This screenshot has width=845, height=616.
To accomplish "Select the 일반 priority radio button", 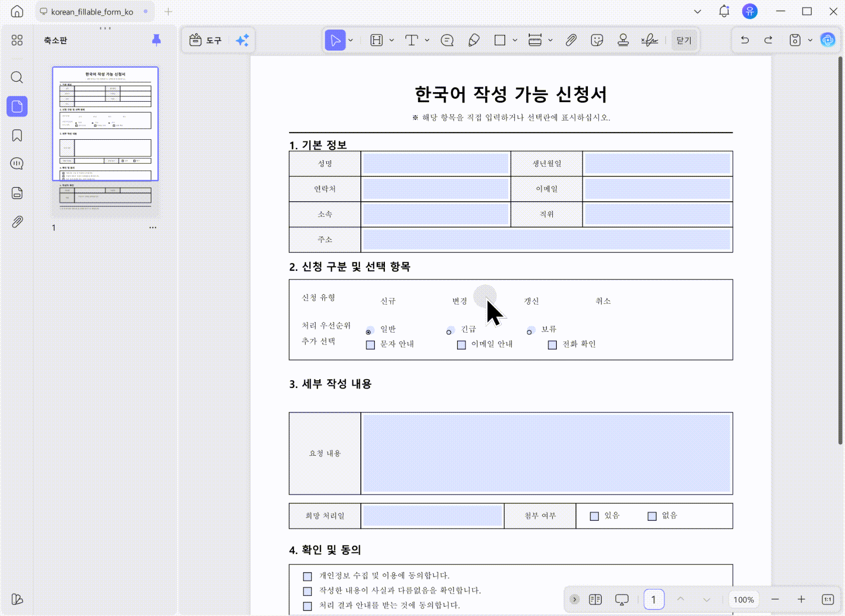I will click(369, 331).
